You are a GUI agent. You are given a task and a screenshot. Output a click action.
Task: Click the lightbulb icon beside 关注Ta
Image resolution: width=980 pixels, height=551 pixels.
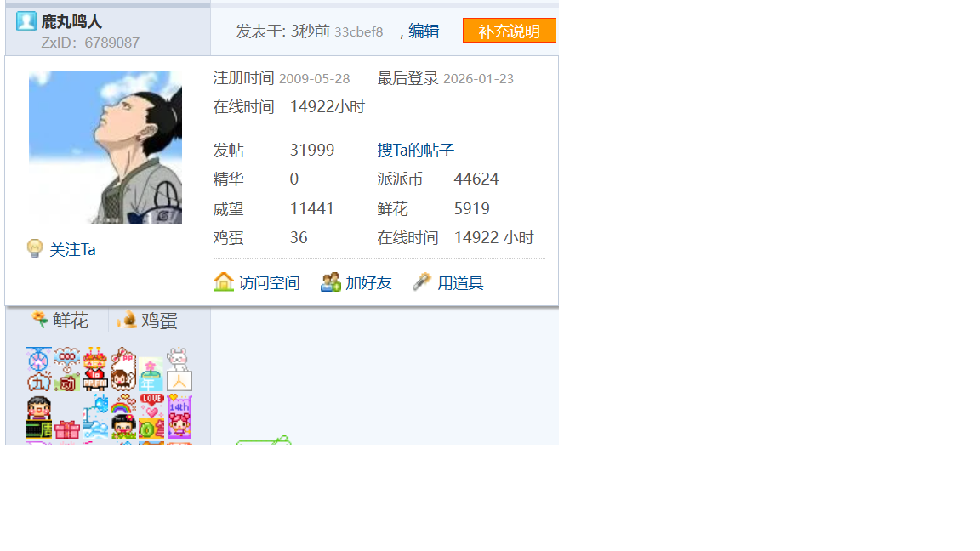click(x=35, y=249)
